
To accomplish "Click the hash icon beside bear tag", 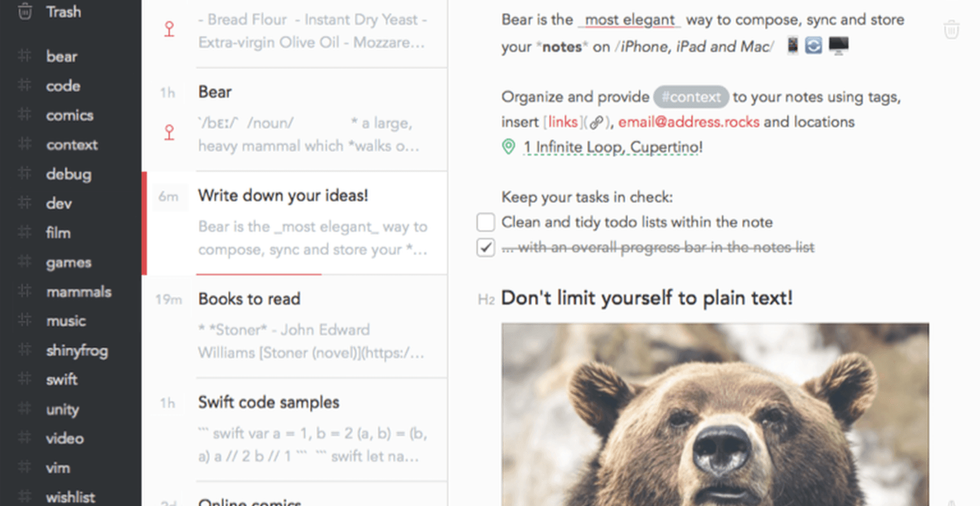I will pos(25,56).
